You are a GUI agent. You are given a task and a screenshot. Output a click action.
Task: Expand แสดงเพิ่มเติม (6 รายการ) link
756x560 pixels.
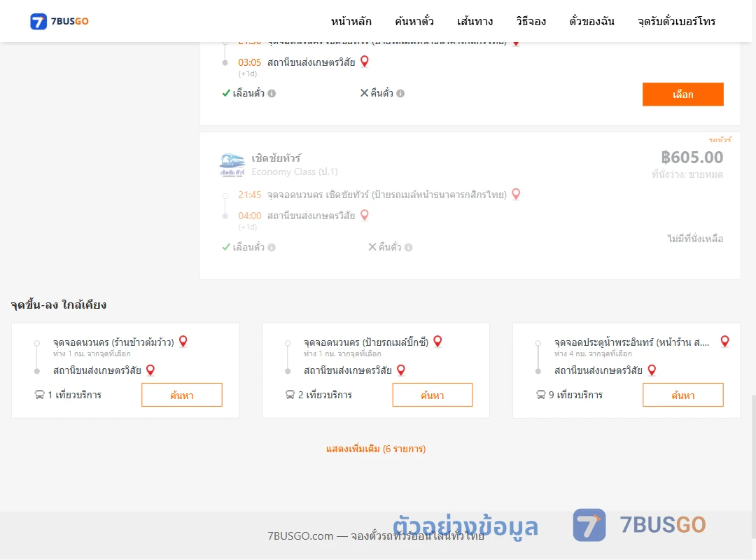pos(376,449)
